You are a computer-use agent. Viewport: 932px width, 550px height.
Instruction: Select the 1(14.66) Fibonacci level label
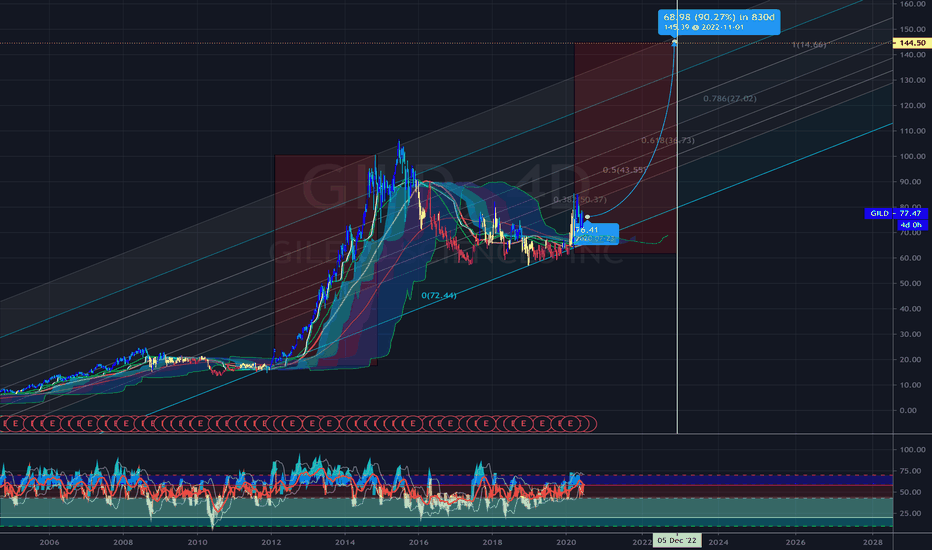pyautogui.click(x=809, y=45)
